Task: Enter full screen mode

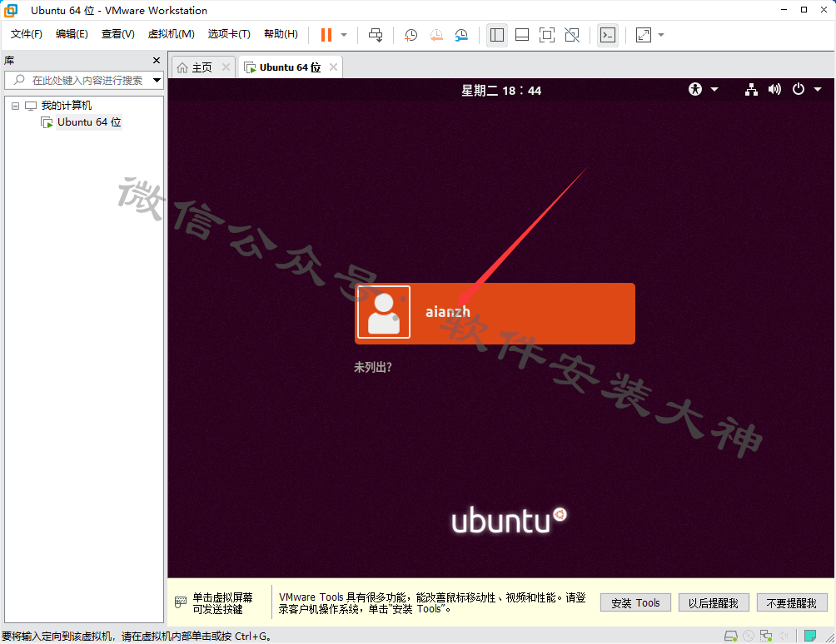Action: click(x=547, y=35)
